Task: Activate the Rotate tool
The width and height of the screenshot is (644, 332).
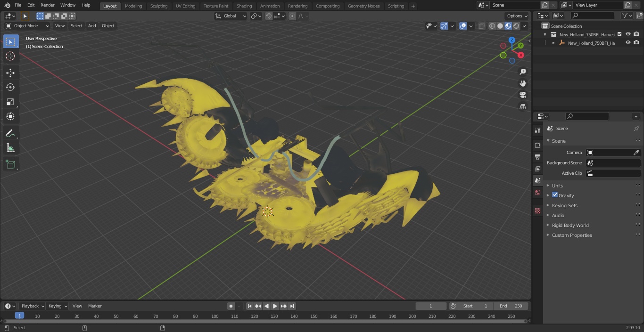Action: (10, 87)
